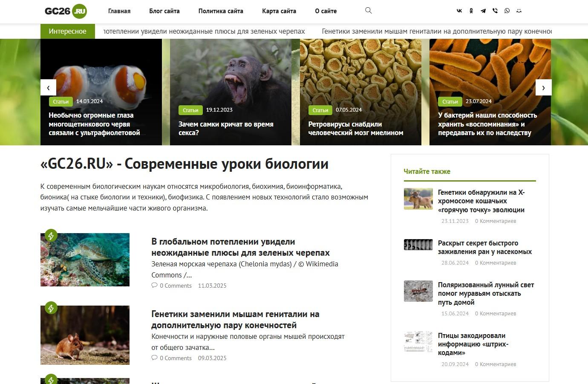This screenshot has height=384, width=588.
Task: Open mouse article thumbnail
Action: point(85,335)
